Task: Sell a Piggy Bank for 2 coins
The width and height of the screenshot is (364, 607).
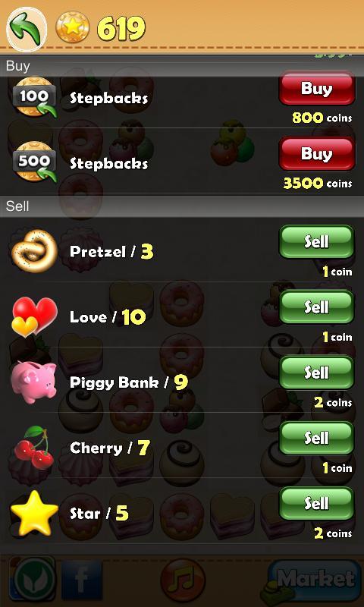Action: click(x=316, y=373)
